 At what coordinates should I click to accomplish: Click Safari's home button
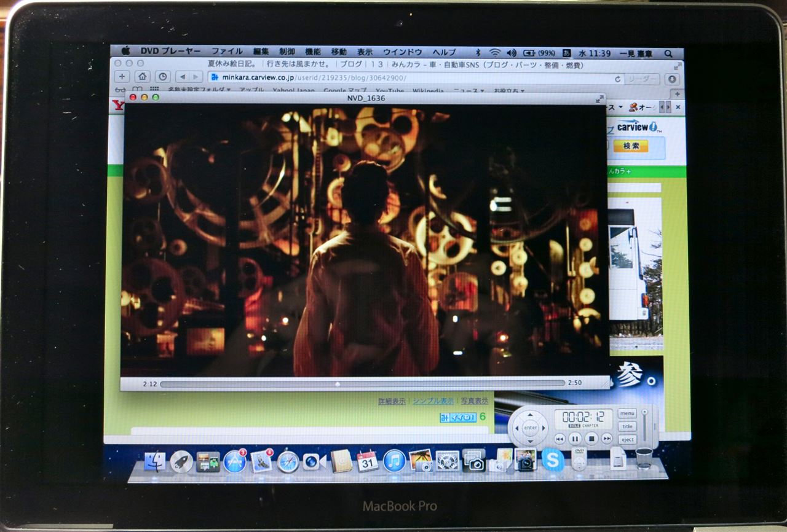tap(142, 77)
